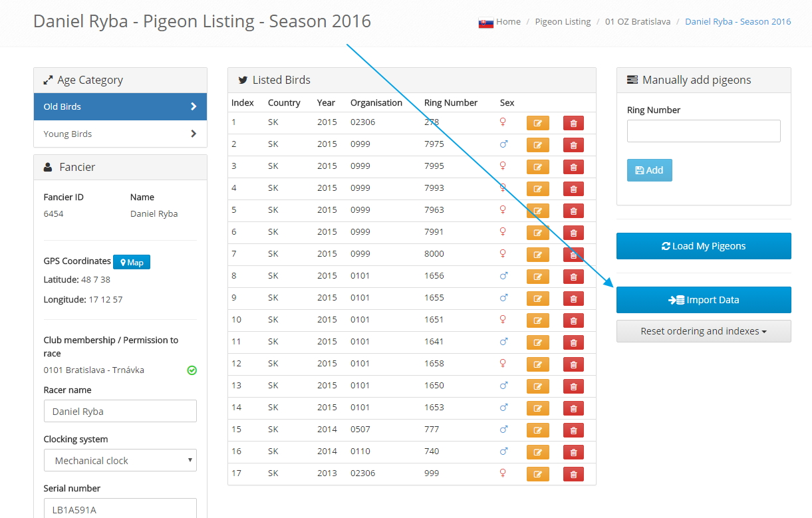Delete pigeon with ring number 740

pos(573,452)
